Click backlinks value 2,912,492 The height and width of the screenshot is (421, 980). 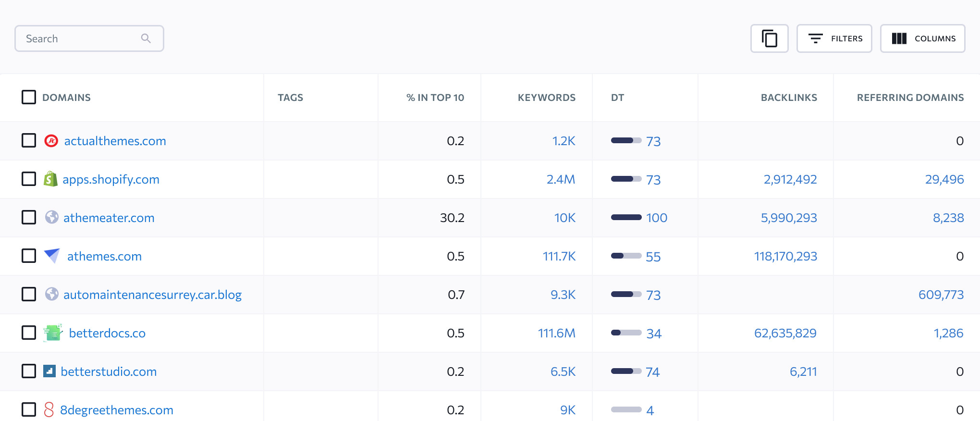coord(790,179)
